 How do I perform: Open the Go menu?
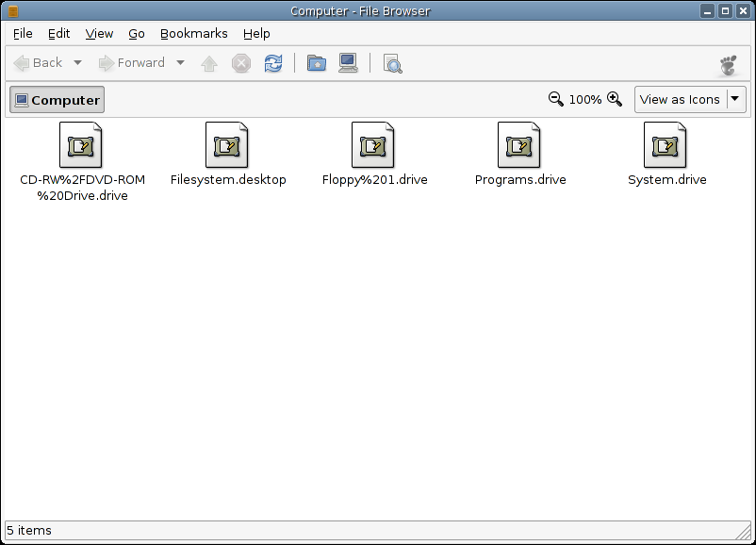pos(136,33)
